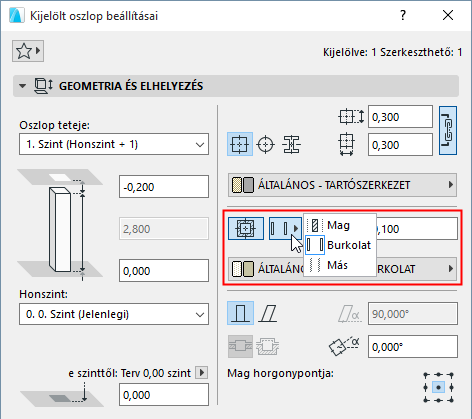The image size is (472, 419).
Task: Select center anchor point of core
Action: [438, 387]
